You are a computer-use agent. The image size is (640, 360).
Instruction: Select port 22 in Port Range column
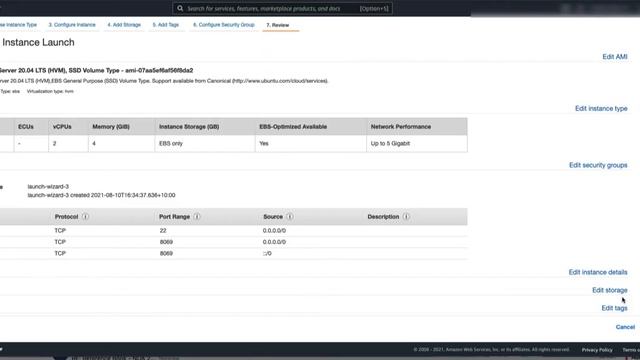click(163, 231)
